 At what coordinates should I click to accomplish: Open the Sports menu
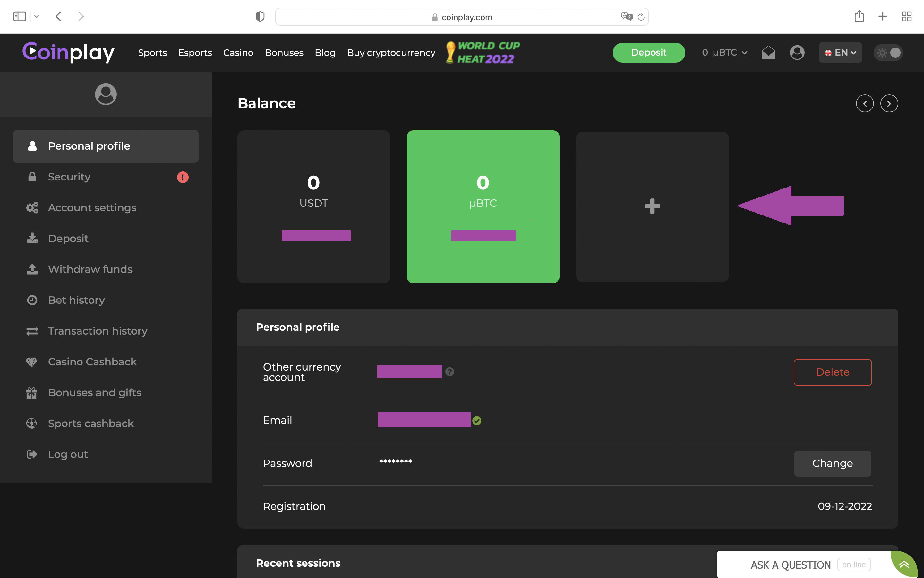[152, 53]
